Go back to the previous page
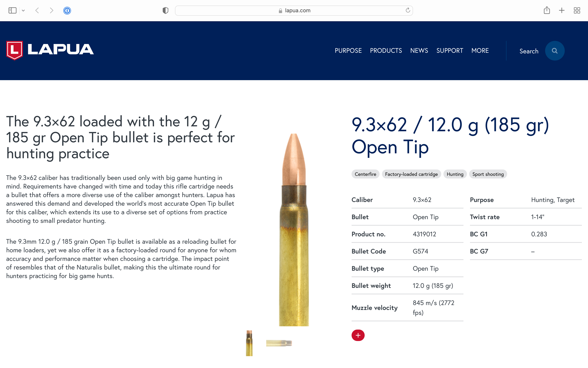Screen dimensions: 588x368 coord(37,10)
